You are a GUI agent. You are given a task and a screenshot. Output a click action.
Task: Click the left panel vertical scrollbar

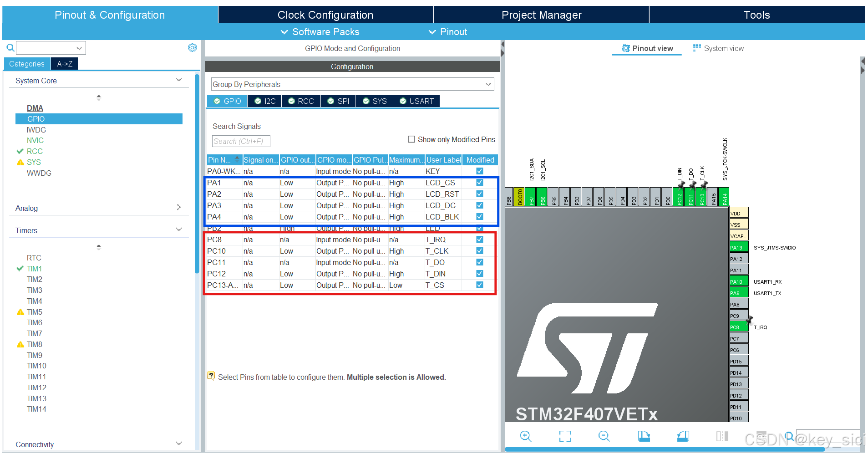click(197, 173)
